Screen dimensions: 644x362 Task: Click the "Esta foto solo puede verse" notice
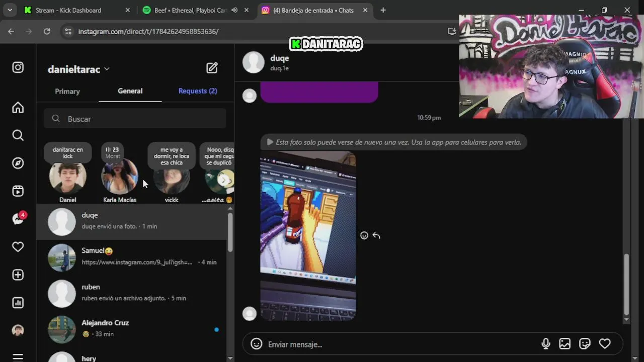[x=393, y=142]
